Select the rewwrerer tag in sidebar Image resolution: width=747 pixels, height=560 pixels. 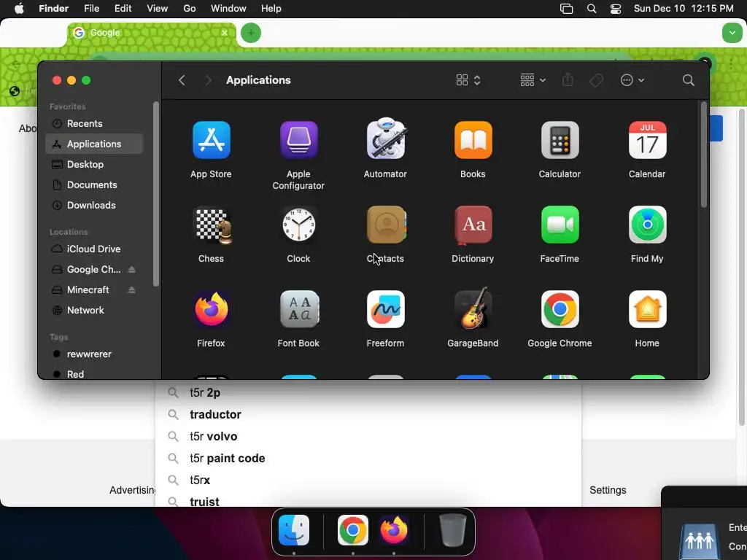[x=94, y=354]
